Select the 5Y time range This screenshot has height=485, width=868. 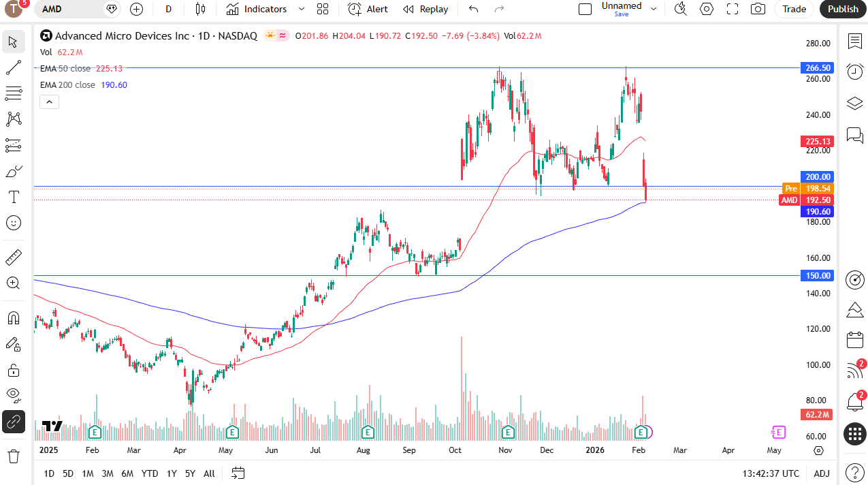(x=190, y=473)
